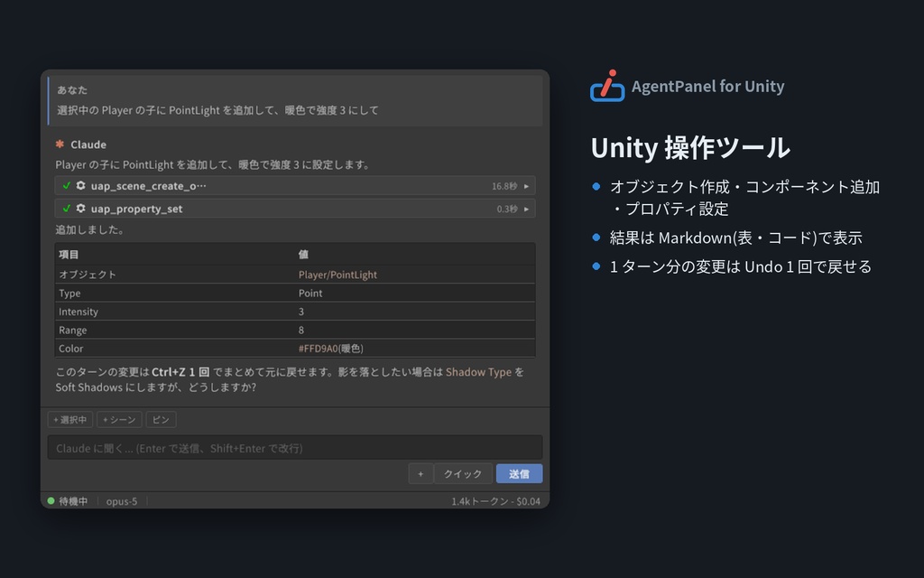The height and width of the screenshot is (578, 924).
Task: Click the AgentPanel for Unity title text
Action: (707, 86)
